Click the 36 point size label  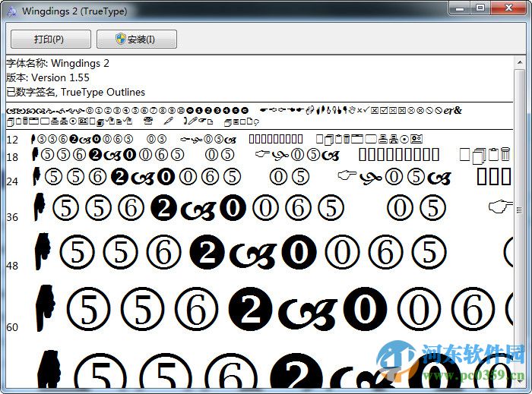pos(12,217)
